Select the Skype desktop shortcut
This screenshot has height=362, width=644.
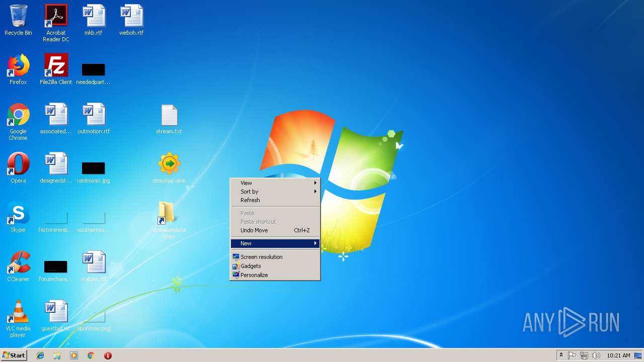coord(18,217)
